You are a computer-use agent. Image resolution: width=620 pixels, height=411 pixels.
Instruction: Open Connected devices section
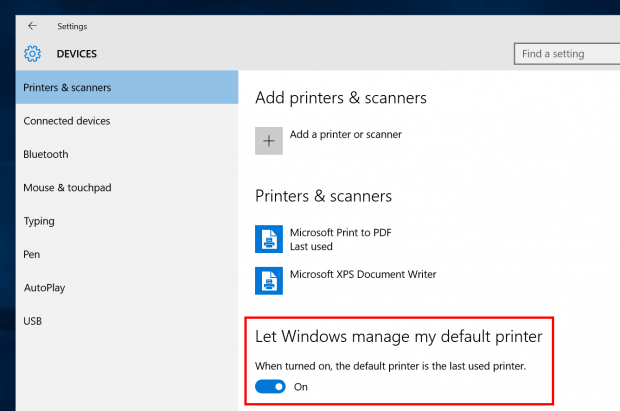pos(127,121)
